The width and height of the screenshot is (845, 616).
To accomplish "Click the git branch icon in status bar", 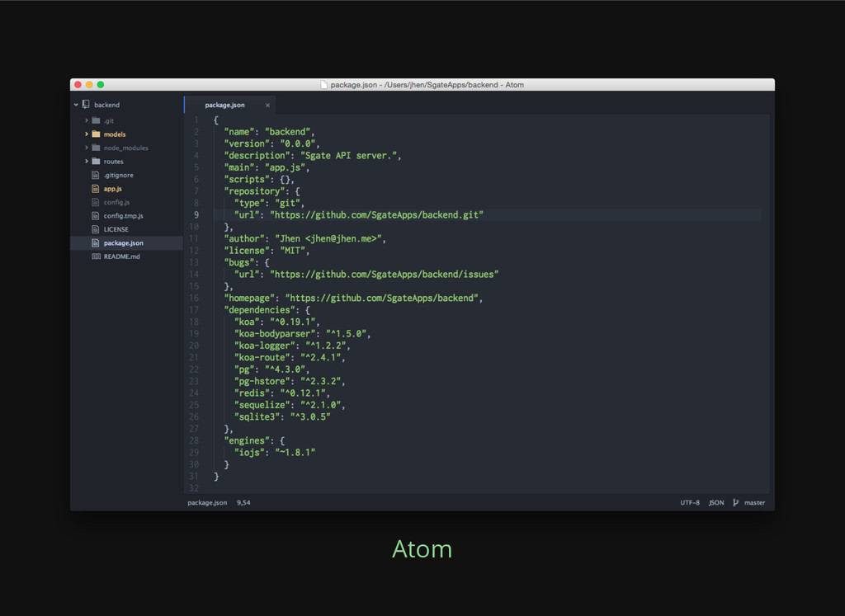I will pyautogui.click(x=735, y=502).
